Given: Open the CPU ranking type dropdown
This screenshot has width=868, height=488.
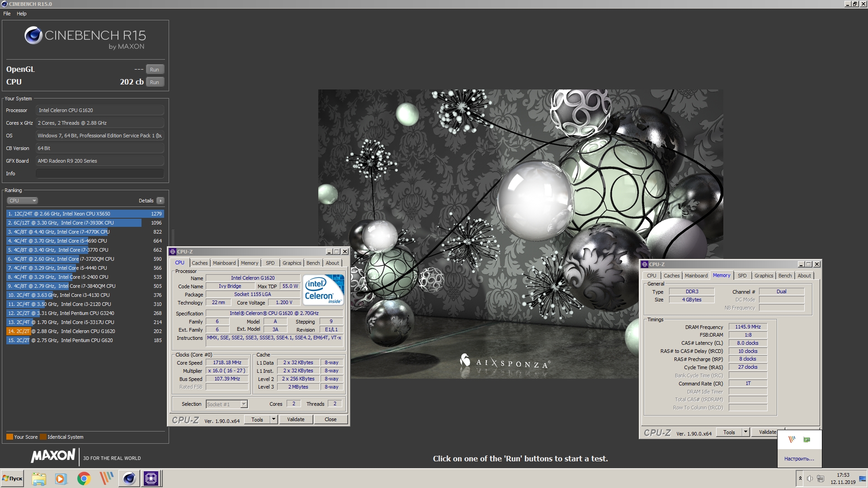Looking at the screenshot, I should click(22, 201).
